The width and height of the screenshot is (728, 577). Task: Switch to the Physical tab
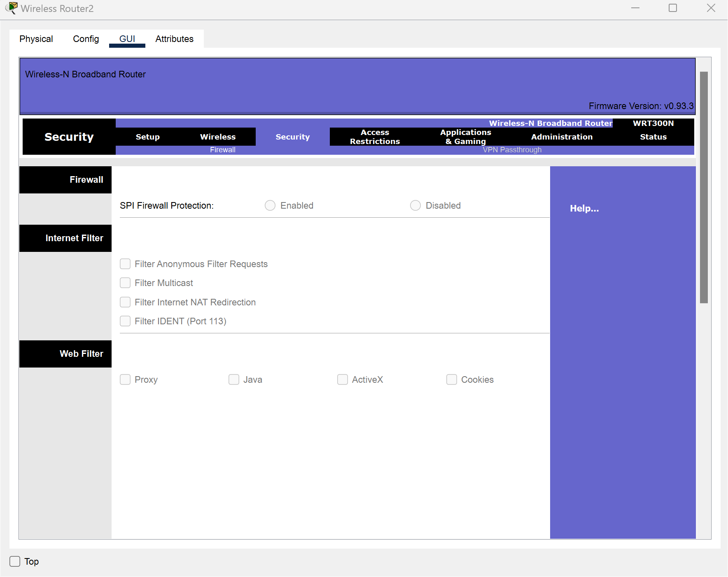[36, 39]
